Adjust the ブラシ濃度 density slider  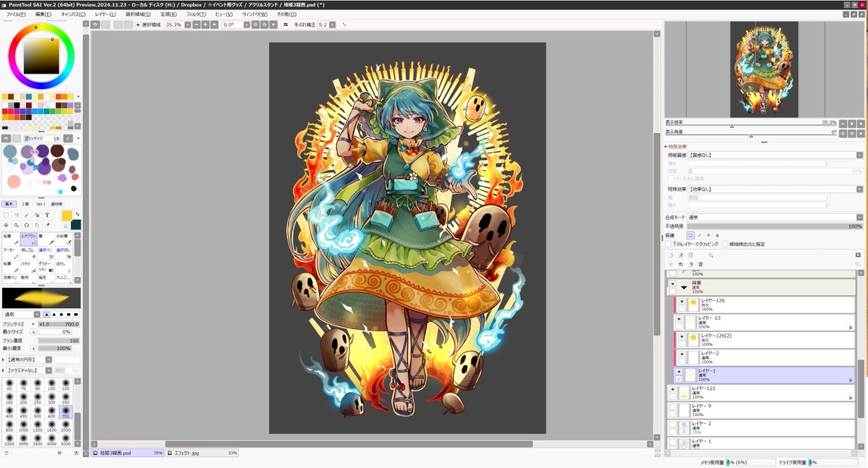tap(59, 340)
